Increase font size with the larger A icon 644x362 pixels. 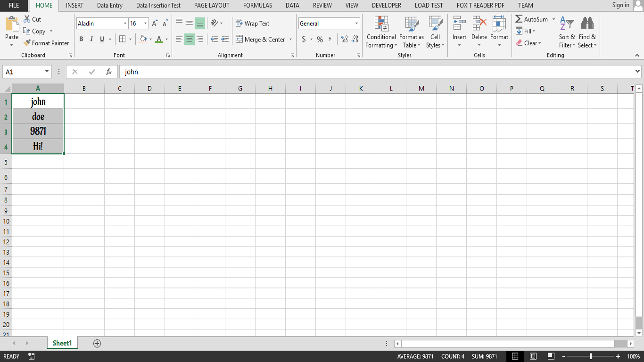point(155,24)
